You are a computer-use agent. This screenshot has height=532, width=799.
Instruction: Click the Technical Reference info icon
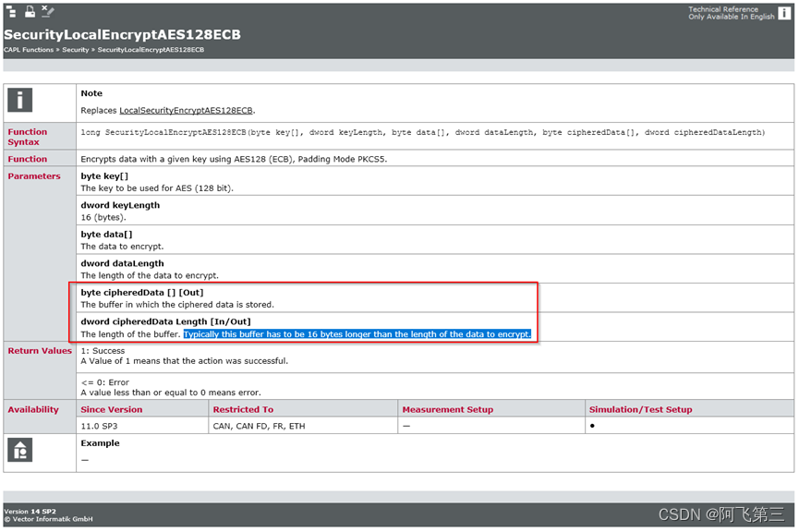click(783, 13)
